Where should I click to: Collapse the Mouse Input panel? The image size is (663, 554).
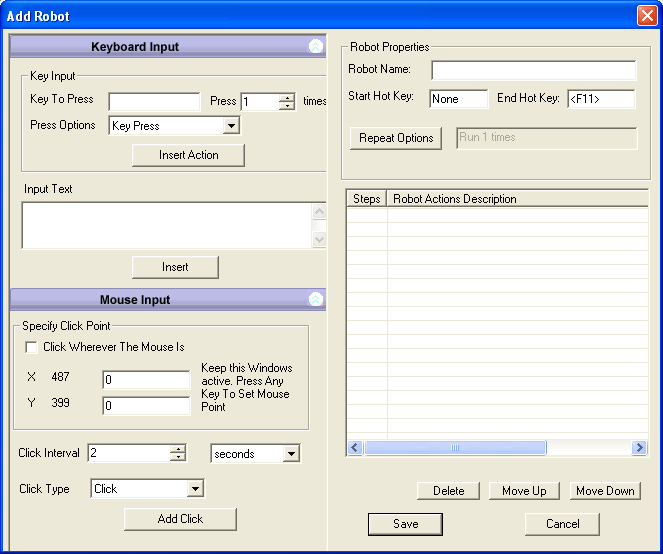[315, 299]
